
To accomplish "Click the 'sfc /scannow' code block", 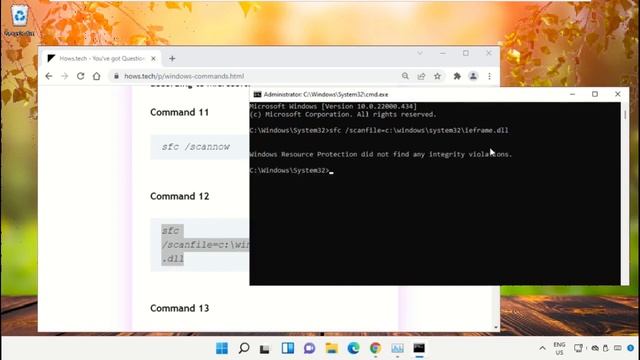I will (200, 147).
